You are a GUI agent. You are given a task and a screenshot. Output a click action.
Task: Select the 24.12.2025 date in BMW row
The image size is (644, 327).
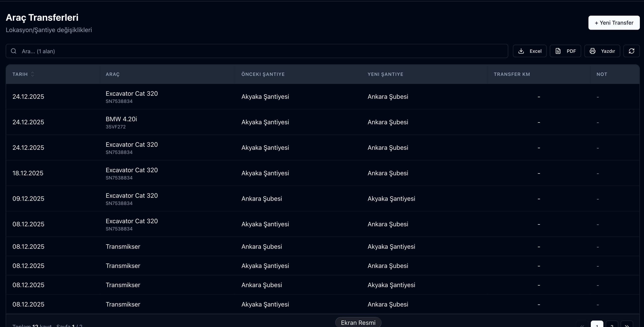28,122
